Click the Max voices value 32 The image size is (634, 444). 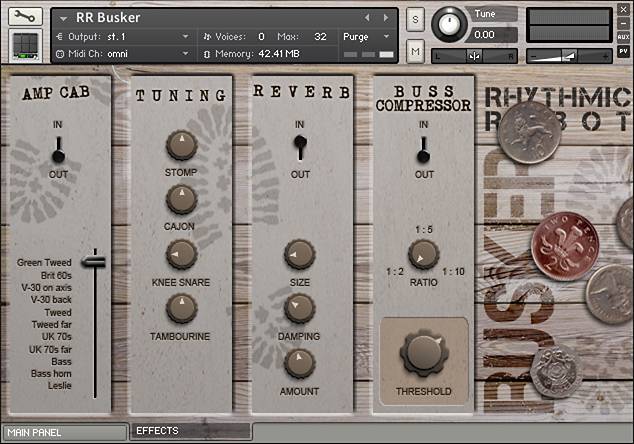click(320, 37)
